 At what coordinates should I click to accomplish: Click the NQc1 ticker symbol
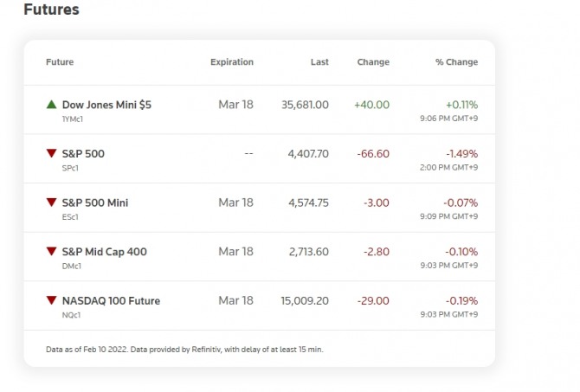[x=72, y=314]
